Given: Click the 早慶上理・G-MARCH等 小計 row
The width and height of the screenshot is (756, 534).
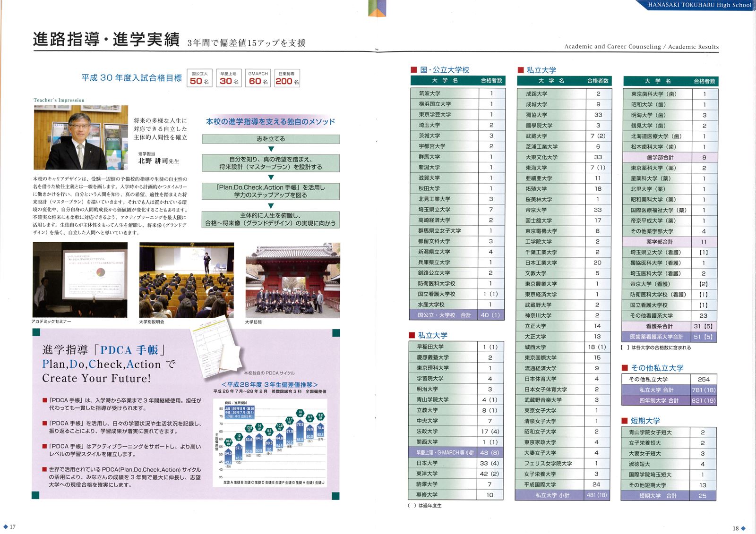Looking at the screenshot, I should pos(456,452).
